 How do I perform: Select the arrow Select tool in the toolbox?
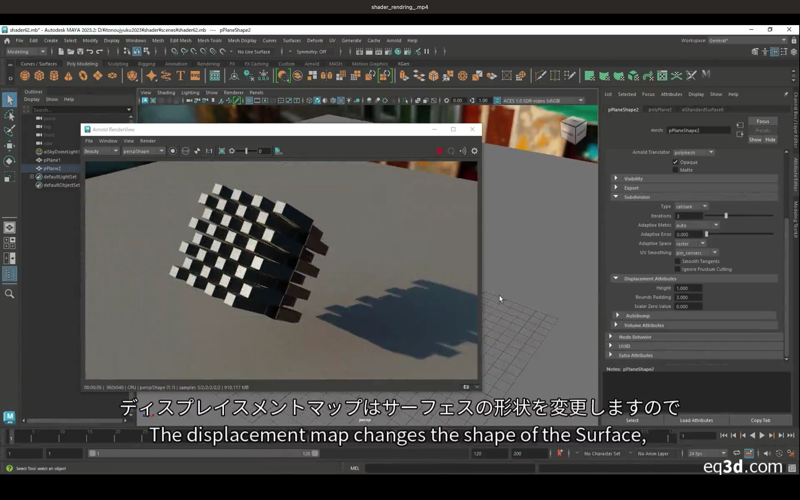[9, 100]
